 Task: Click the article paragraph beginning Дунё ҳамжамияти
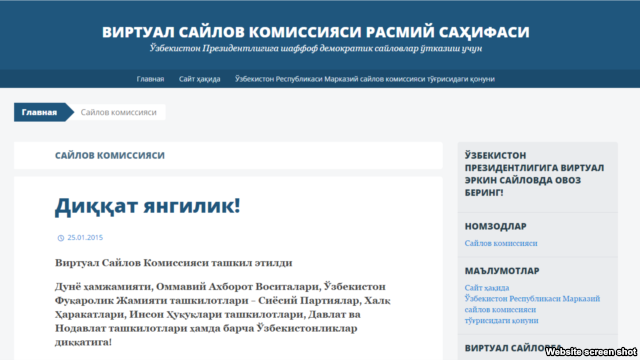223,314
